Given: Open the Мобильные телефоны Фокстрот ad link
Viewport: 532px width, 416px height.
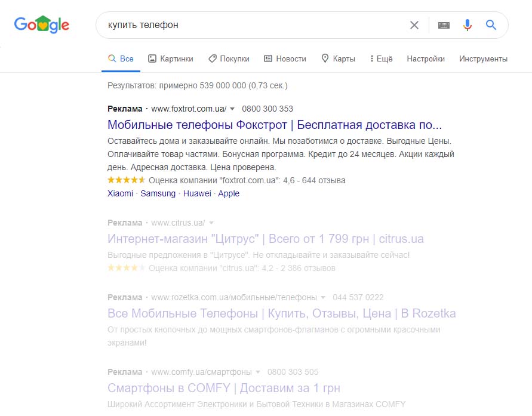Looking at the screenshot, I should click(275, 125).
